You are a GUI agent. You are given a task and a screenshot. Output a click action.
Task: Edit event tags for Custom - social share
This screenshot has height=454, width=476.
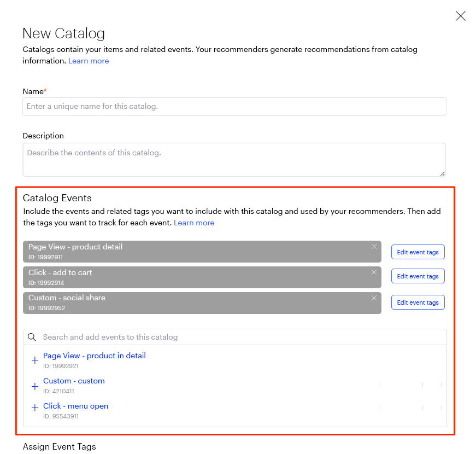[x=418, y=302]
